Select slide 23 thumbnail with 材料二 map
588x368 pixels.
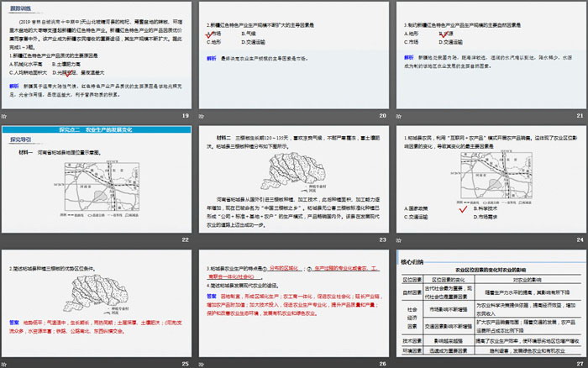[294, 179]
